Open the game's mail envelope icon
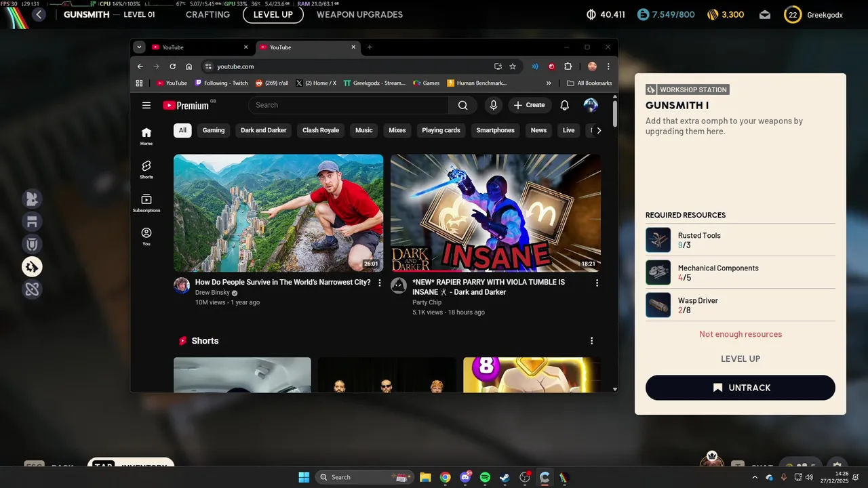 tap(765, 14)
